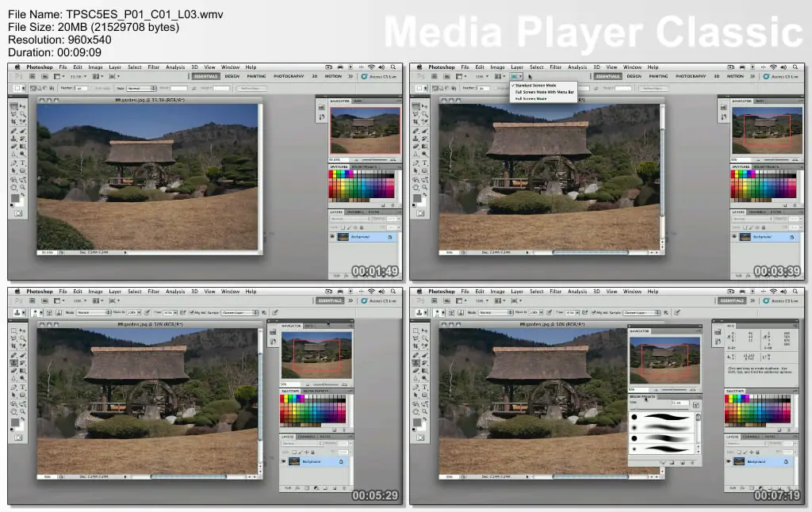Viewport: 812px width, 512px height.
Task: Switch to the DESIGN workspace in the 00:01:49 frame
Action: (232, 76)
